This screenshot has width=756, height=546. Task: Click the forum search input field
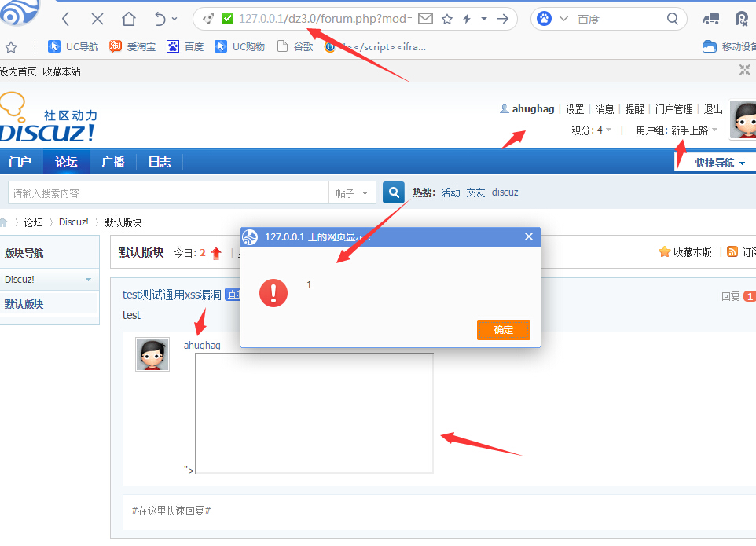point(168,192)
